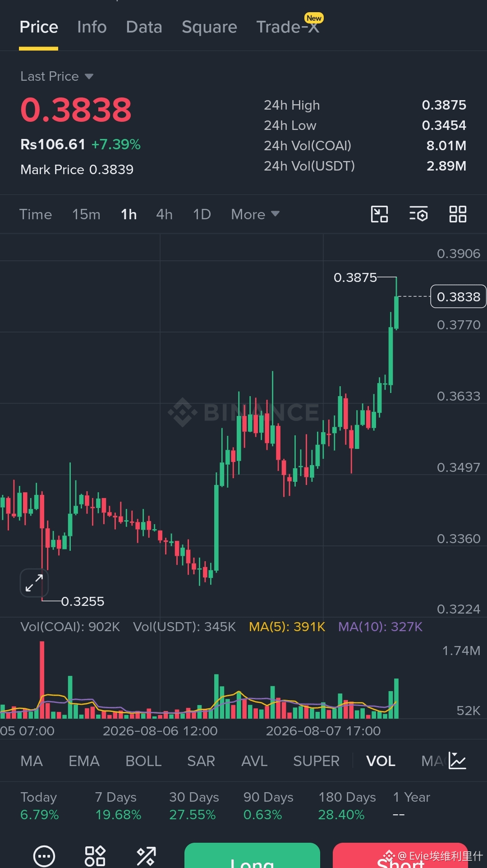Tap the Short button

pos(400,855)
